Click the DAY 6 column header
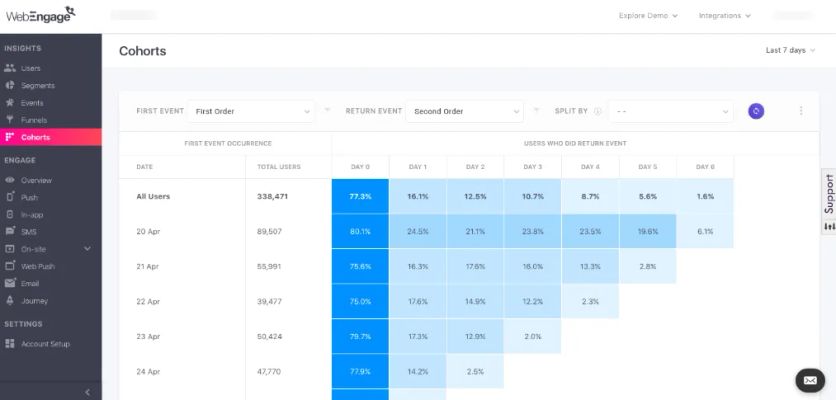 click(x=705, y=166)
